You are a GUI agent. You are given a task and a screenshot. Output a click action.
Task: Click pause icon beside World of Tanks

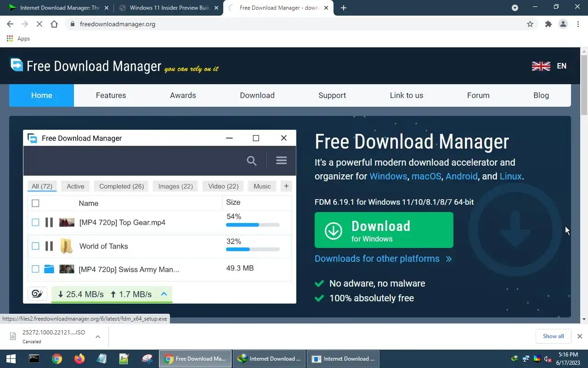coord(49,246)
